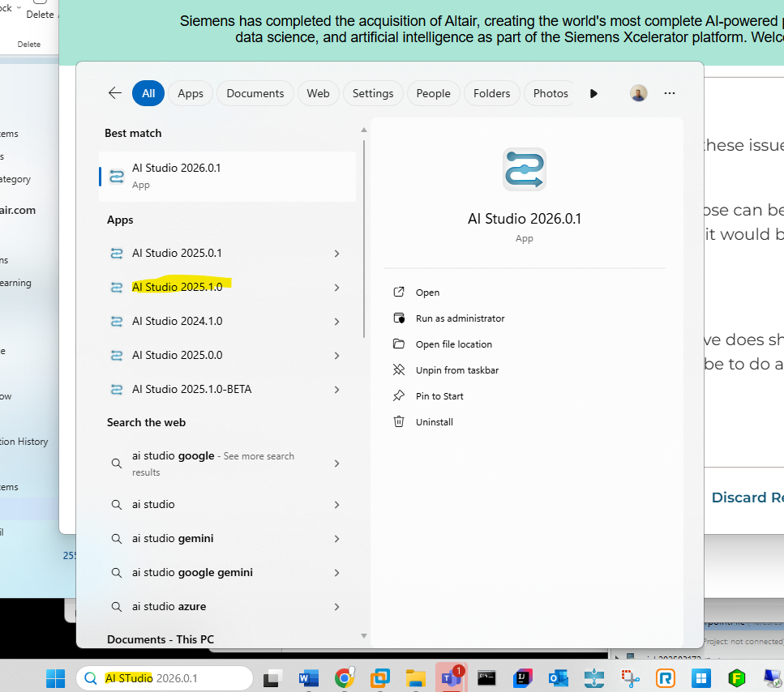
Task: Expand the 'ai studio gemini' web result
Action: click(336, 539)
